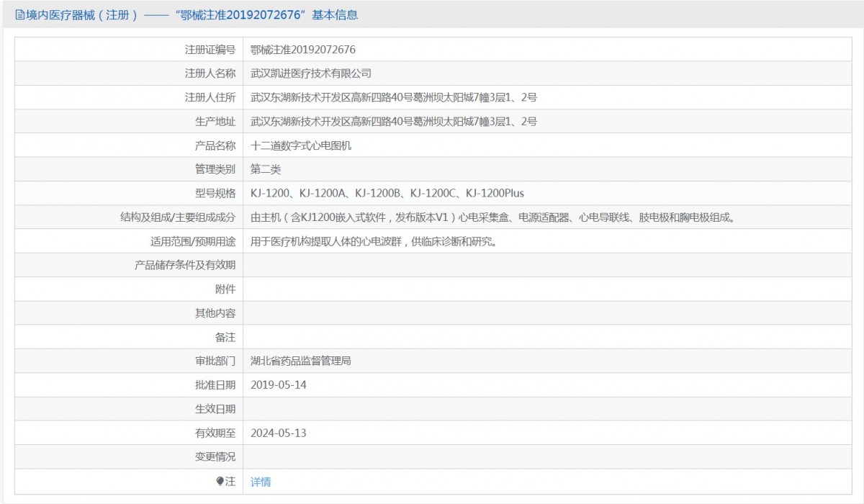Select company name 武汉凯进医疗技术有限公司
Screen dimensions: 864x504
pos(310,73)
